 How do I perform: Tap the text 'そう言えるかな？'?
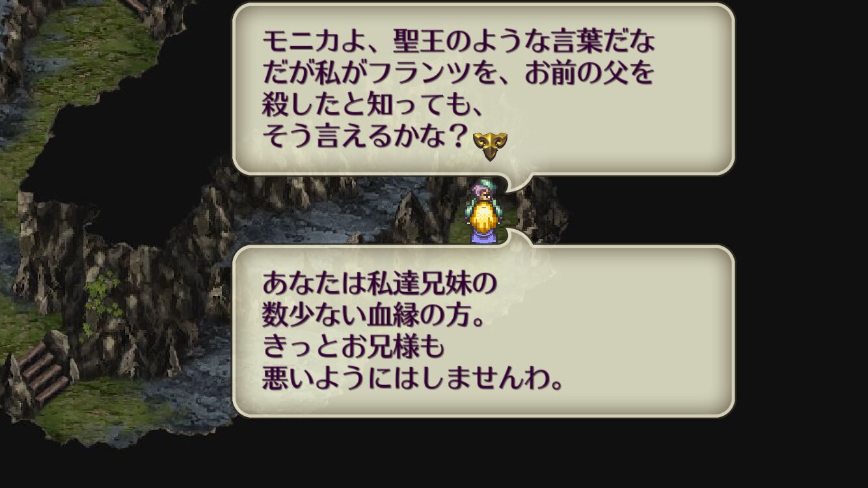364,135
